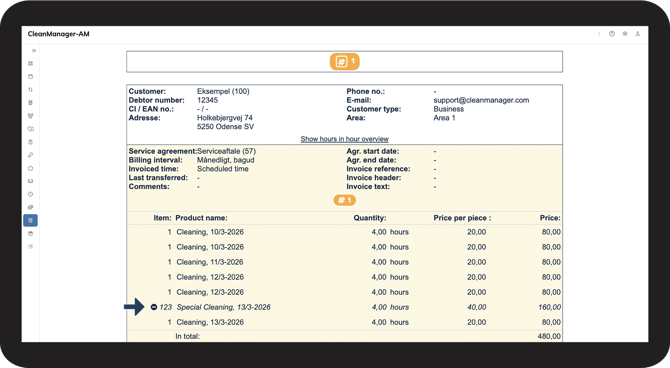Open 'Show hours in hour overview' link
The height and width of the screenshot is (368, 670).
344,139
